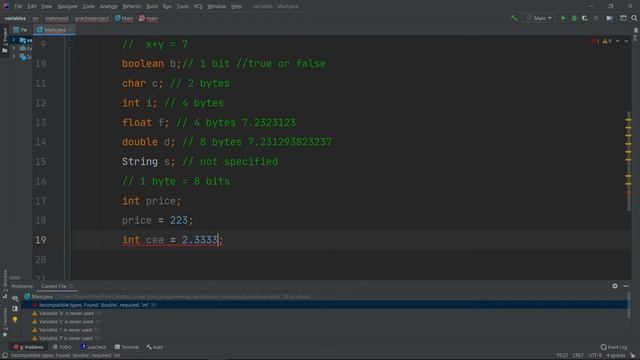The height and width of the screenshot is (360, 640).
Task: Open the Window menu
Action: (x=216, y=7)
